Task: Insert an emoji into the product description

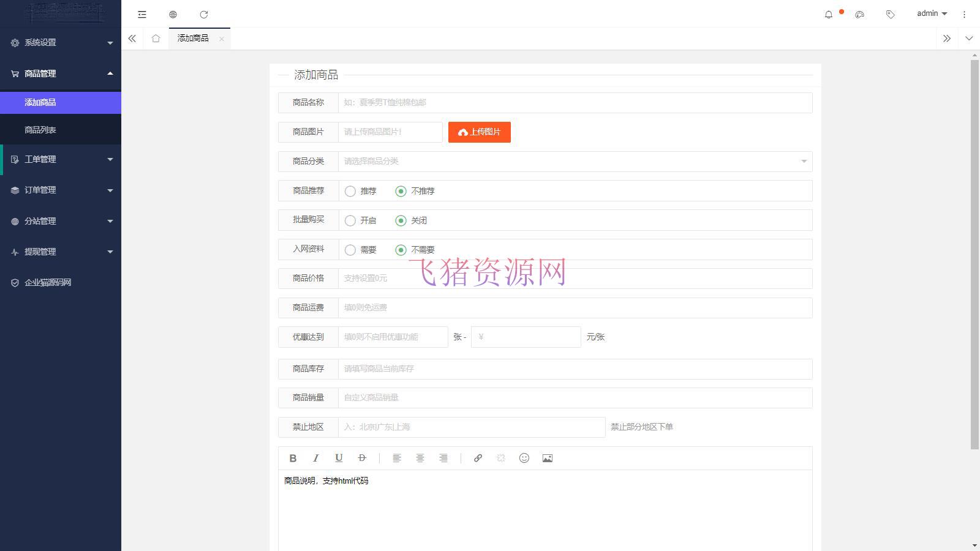Action: click(x=524, y=458)
